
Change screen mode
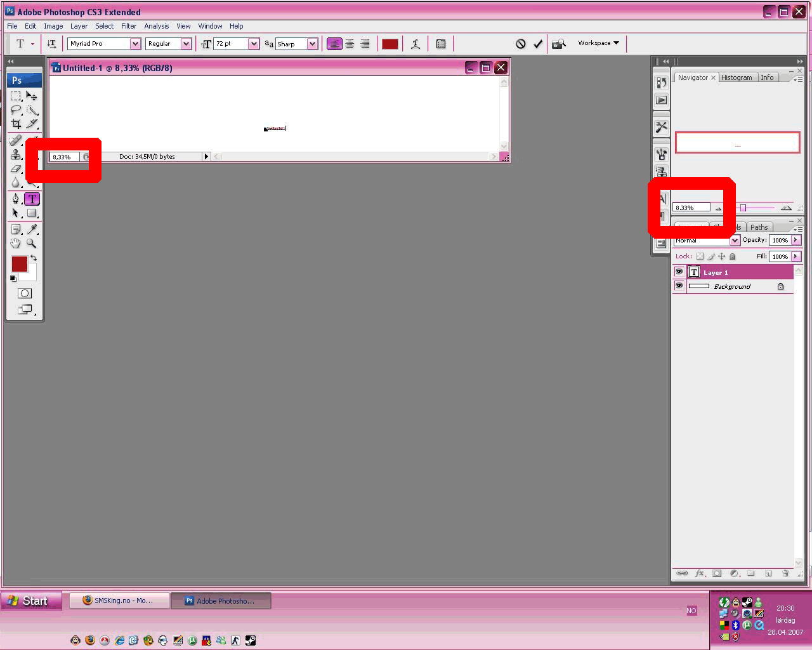coord(25,310)
